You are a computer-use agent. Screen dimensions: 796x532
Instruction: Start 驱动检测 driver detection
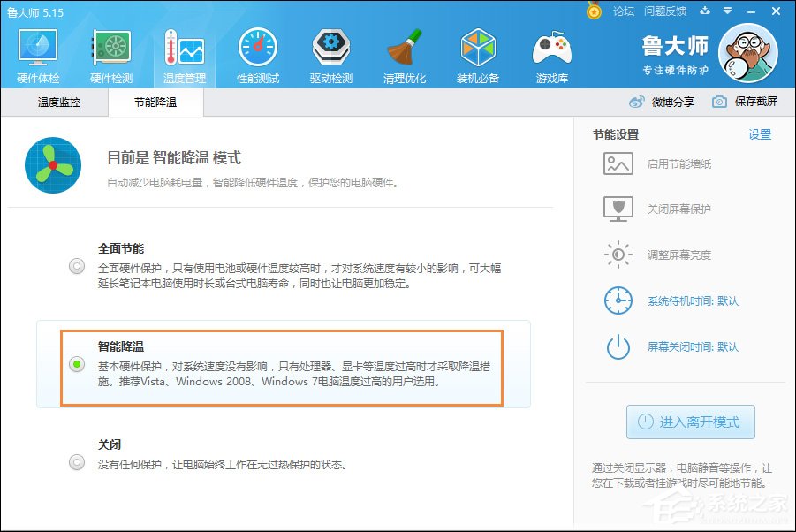coord(330,53)
